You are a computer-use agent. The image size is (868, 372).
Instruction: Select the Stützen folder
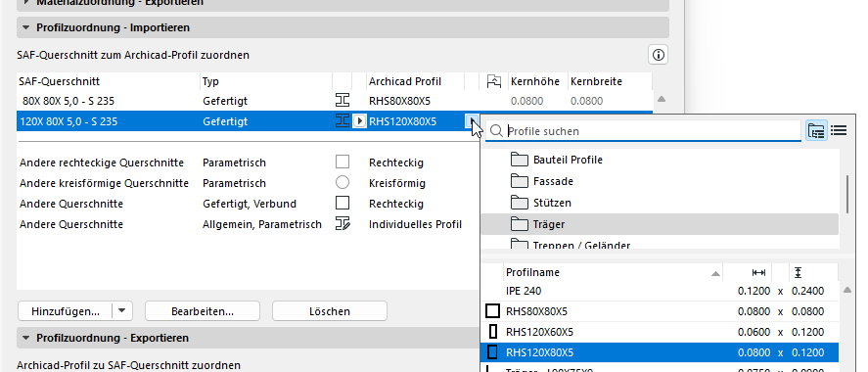point(660,203)
